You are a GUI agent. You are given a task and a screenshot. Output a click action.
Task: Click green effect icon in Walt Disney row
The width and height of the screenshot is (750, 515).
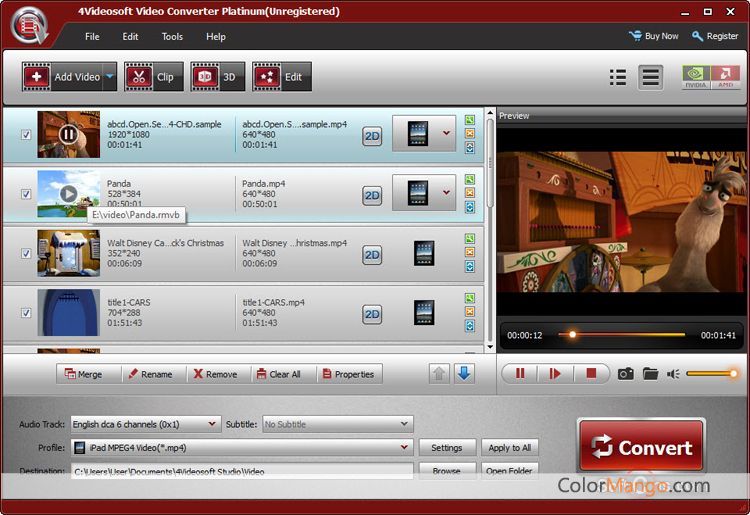(470, 239)
